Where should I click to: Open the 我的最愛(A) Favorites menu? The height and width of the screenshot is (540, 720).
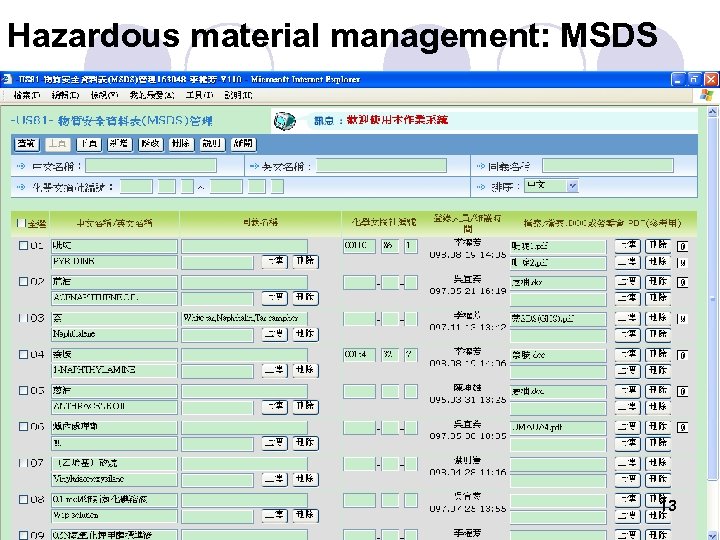[152, 95]
